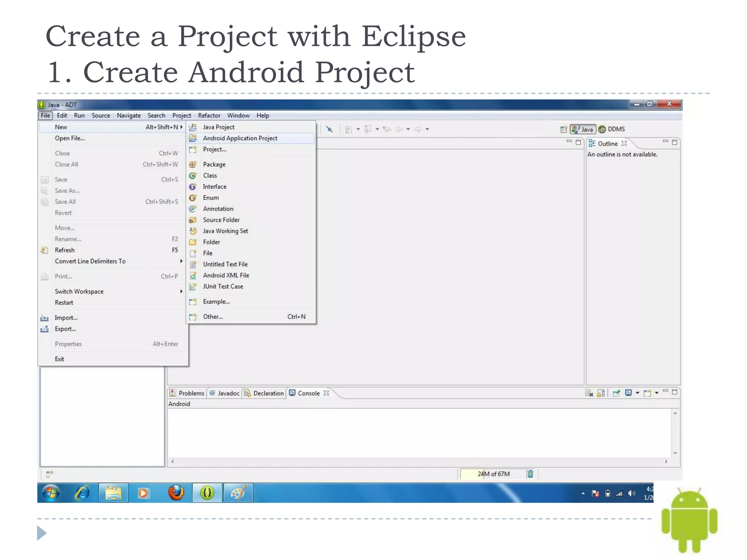This screenshot has height=560, width=747.
Task: Click the Forward navigation arrow icon
Action: coord(418,129)
